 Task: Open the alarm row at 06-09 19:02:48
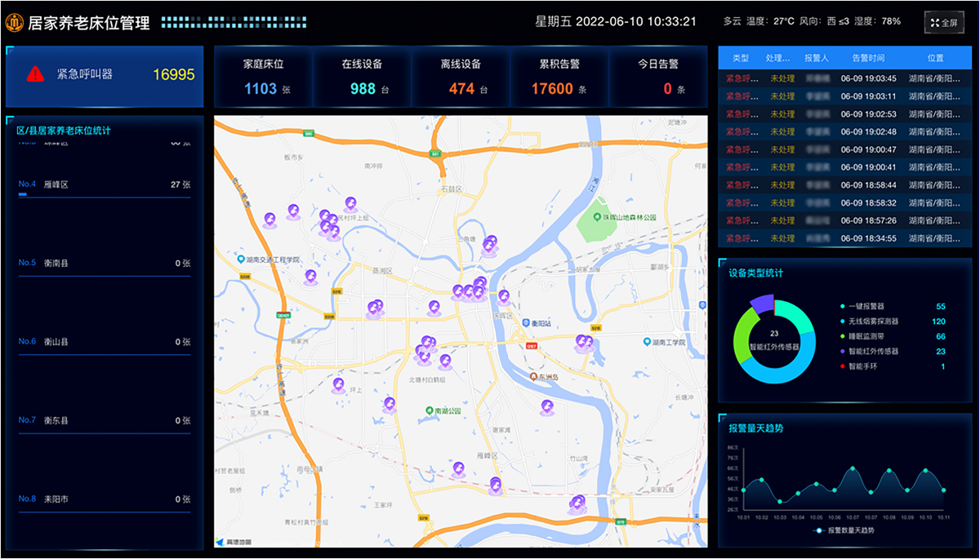pos(845,132)
